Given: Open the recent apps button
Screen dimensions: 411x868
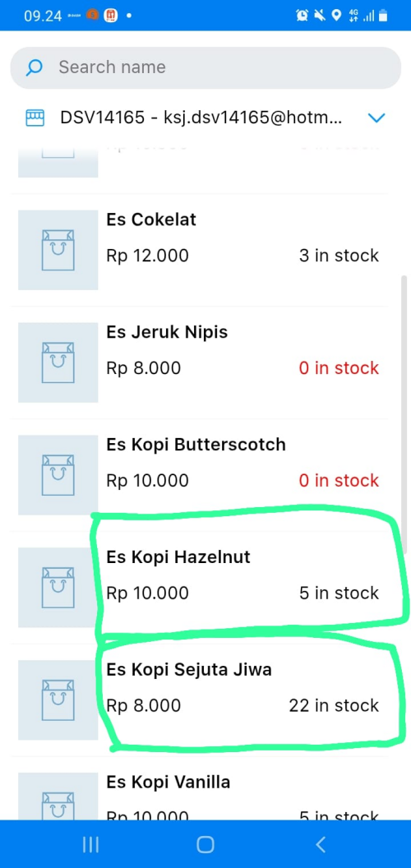Looking at the screenshot, I should click(90, 844).
